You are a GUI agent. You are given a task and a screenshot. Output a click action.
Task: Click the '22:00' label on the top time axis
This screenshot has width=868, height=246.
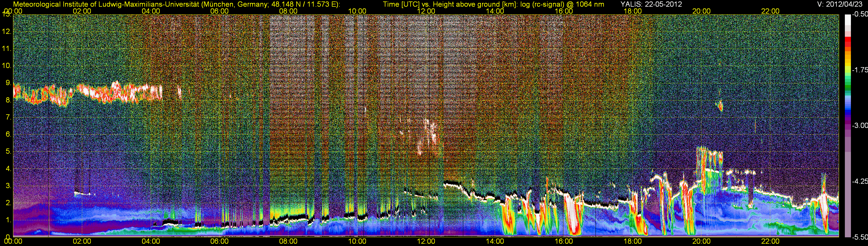click(770, 11)
